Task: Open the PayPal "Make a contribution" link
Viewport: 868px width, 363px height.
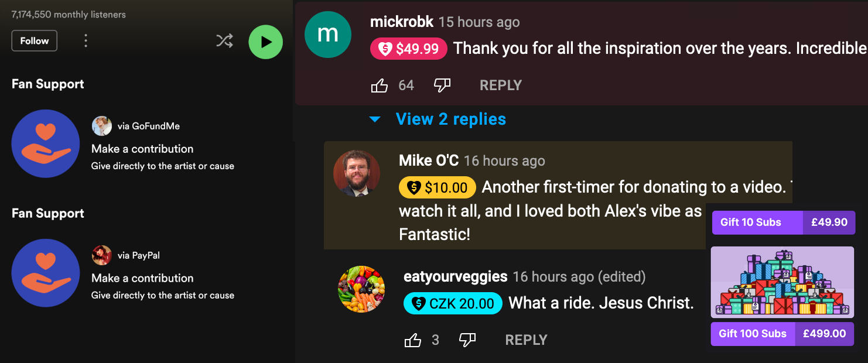Action: coord(142,278)
